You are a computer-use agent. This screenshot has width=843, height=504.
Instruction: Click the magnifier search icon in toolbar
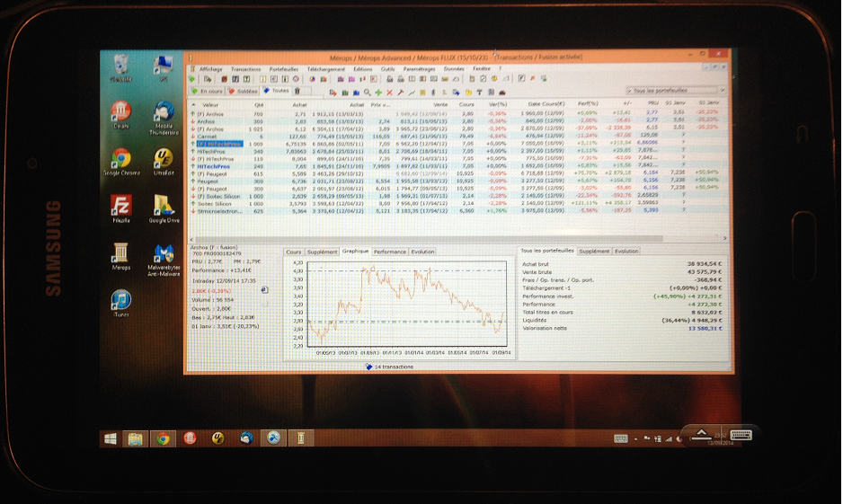click(x=368, y=93)
